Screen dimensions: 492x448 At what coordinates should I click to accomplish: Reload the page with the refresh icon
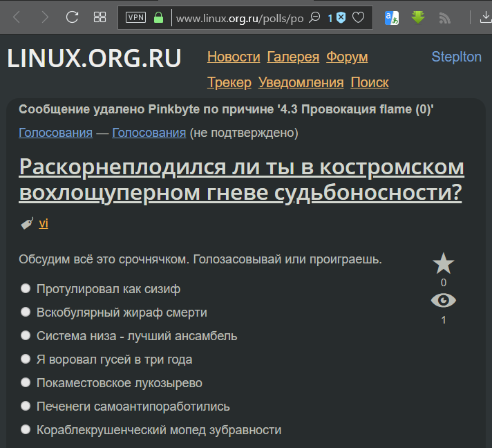(x=72, y=17)
